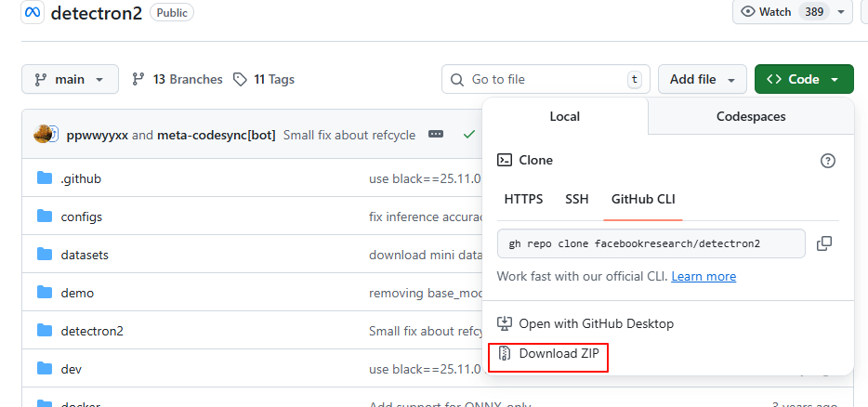Click the 389 watchers count badge
The image size is (868, 407).
point(814,12)
